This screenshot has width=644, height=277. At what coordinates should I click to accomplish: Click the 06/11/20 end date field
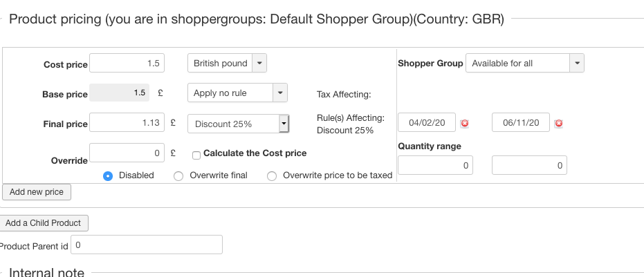tap(521, 123)
